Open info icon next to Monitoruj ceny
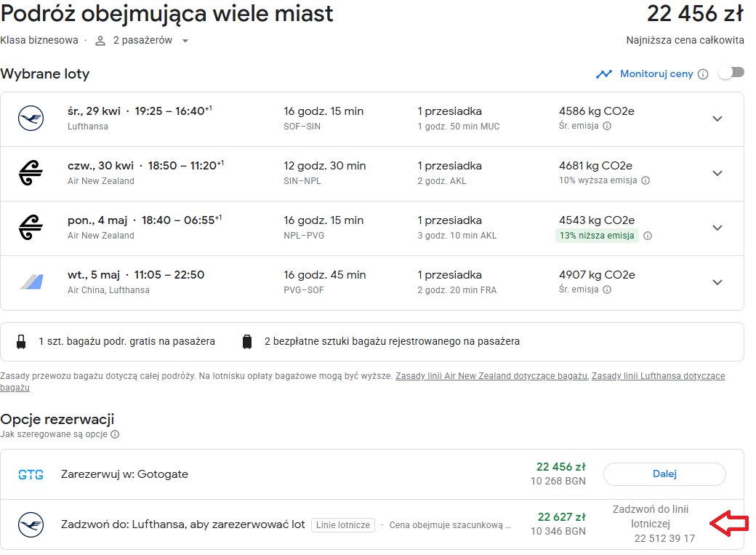This screenshot has height=555, width=756. pos(703,74)
